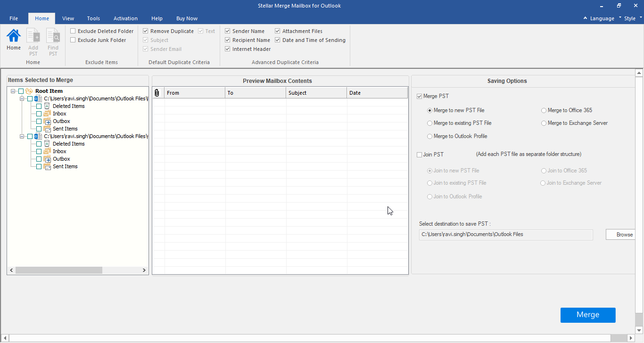Viewport: 644px width, 343px height.
Task: Enable Exclude Junk Folder option
Action: (73, 40)
